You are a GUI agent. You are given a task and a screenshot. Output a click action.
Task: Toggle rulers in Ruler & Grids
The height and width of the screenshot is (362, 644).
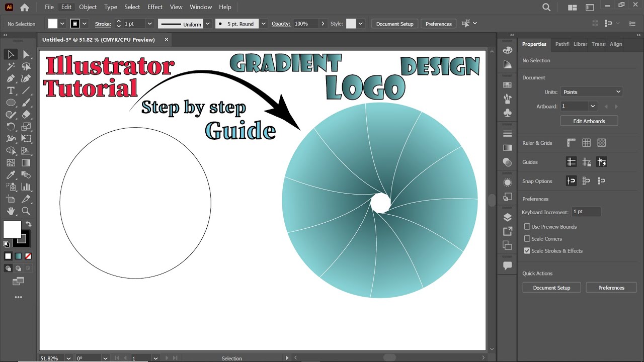(x=571, y=143)
